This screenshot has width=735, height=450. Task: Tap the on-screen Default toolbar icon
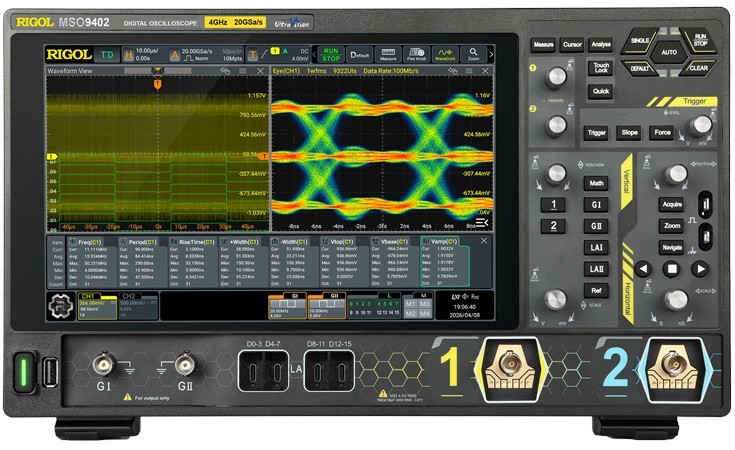click(x=360, y=54)
